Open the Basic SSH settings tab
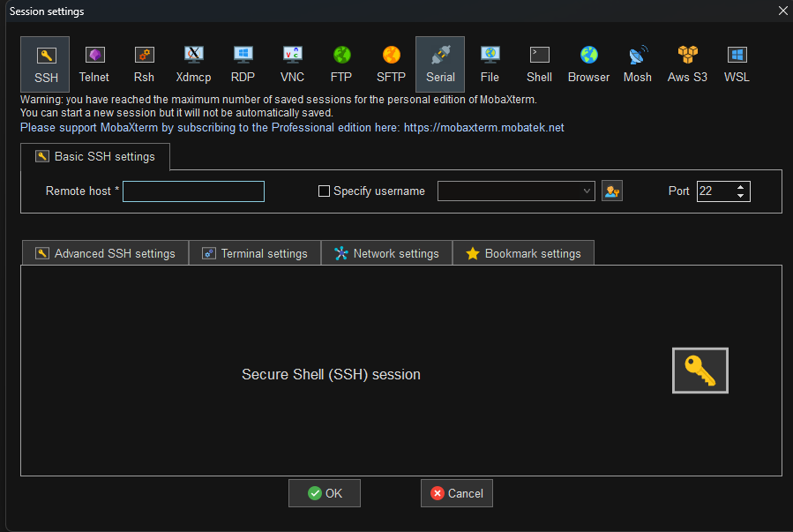This screenshot has width=793, height=532. click(x=95, y=157)
